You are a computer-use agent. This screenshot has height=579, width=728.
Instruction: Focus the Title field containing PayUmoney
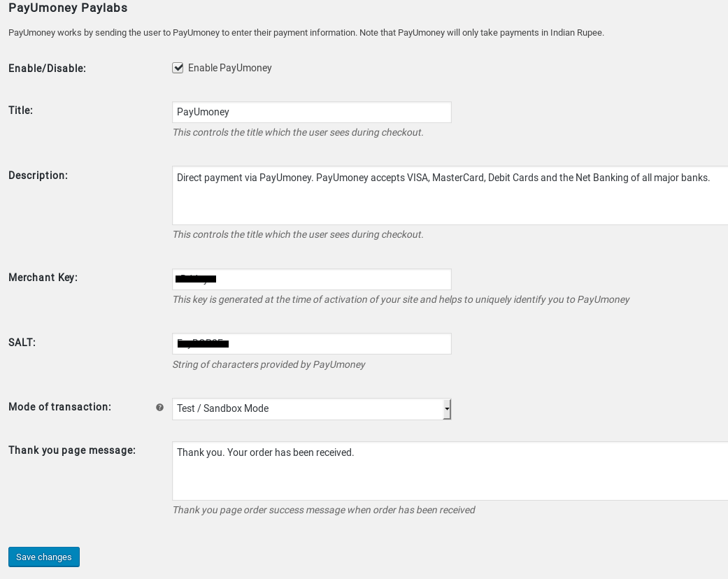click(x=311, y=112)
